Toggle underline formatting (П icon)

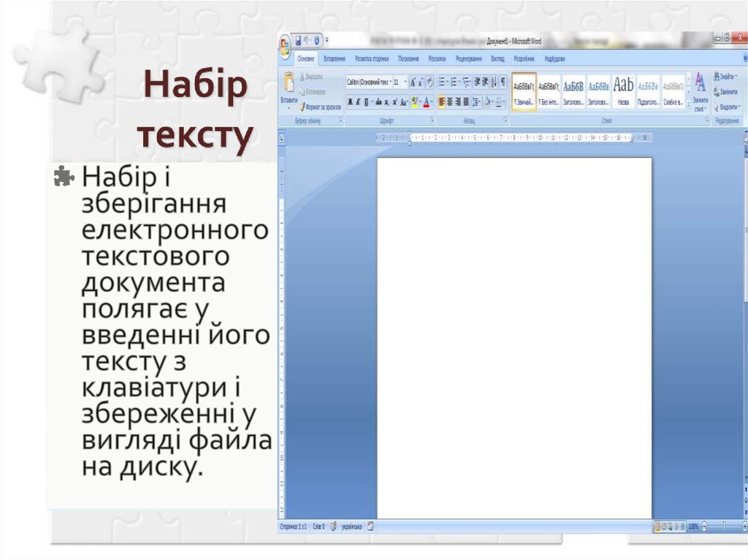pos(365,101)
